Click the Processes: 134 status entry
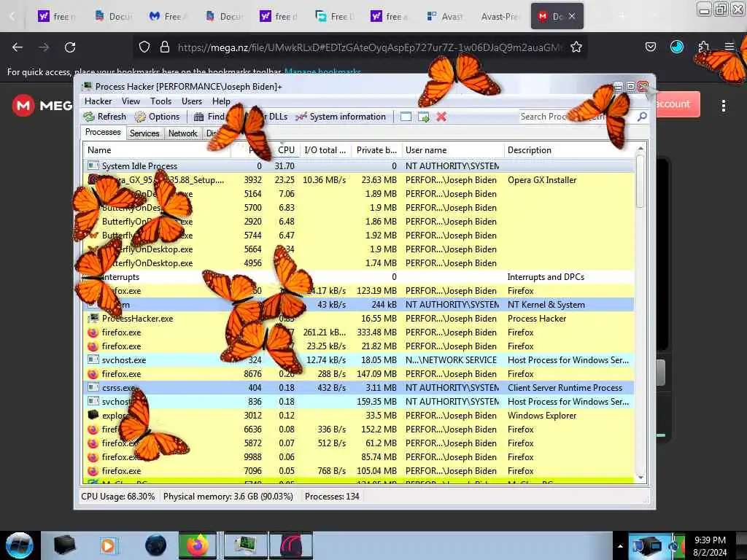 (x=332, y=496)
